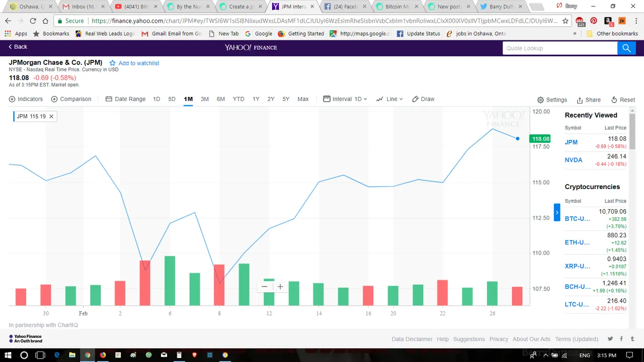Open chart Settings gear
Viewport: 644px width, 362px height.
(x=552, y=100)
